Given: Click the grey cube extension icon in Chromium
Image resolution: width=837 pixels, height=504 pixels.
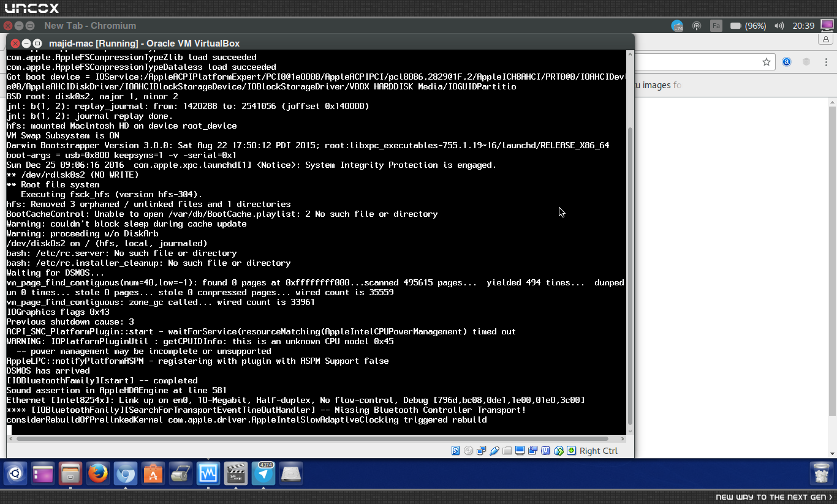Looking at the screenshot, I should click(806, 62).
